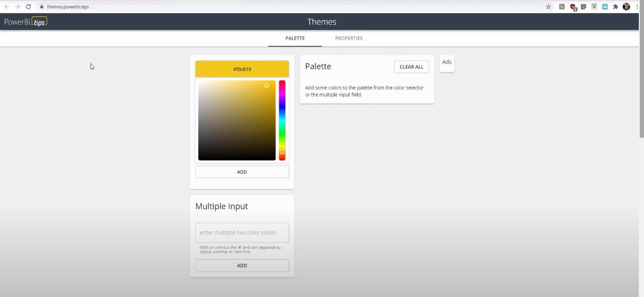Reload the page with the refresh icon
Viewport: 644px width, 297px height.
click(28, 7)
